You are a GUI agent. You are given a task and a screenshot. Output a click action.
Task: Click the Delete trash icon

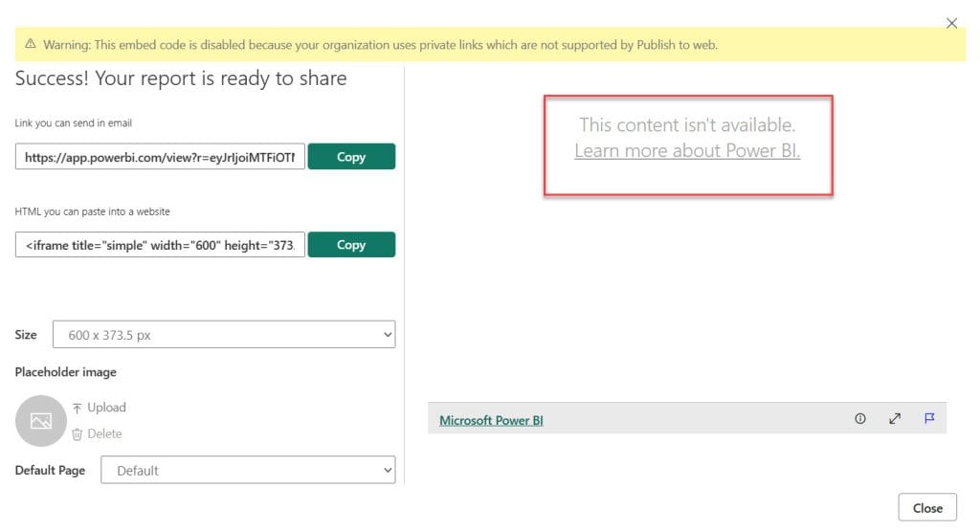(x=77, y=434)
